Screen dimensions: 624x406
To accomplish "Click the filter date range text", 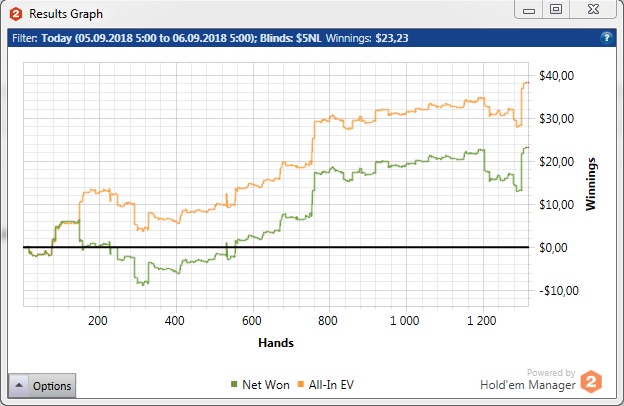I will point(149,38).
